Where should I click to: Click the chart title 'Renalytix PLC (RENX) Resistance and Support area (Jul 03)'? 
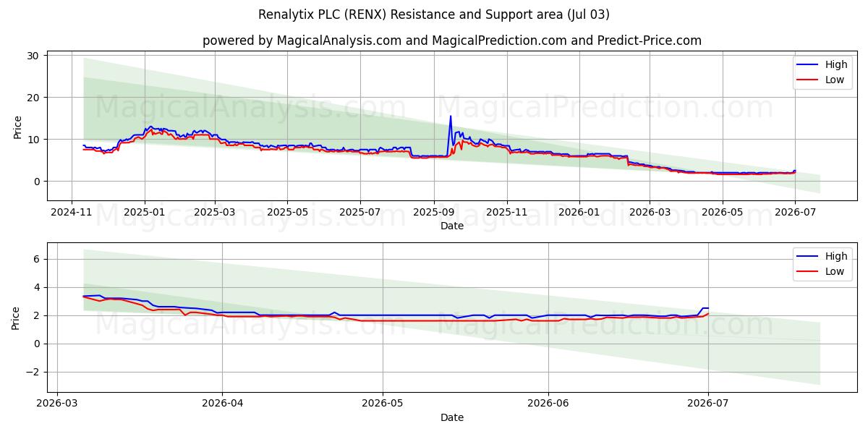(x=434, y=14)
